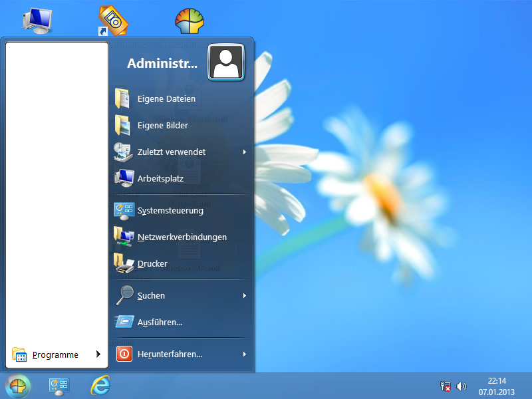Click the Administrator user picture
This screenshot has width=532, height=399.
pos(226,63)
